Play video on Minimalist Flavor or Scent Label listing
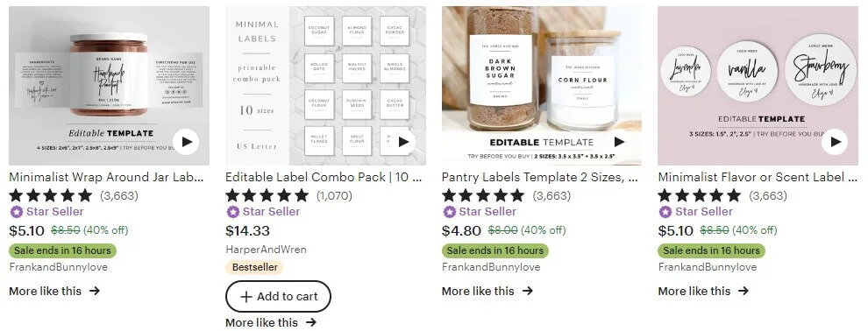The image size is (868, 331). point(834,142)
